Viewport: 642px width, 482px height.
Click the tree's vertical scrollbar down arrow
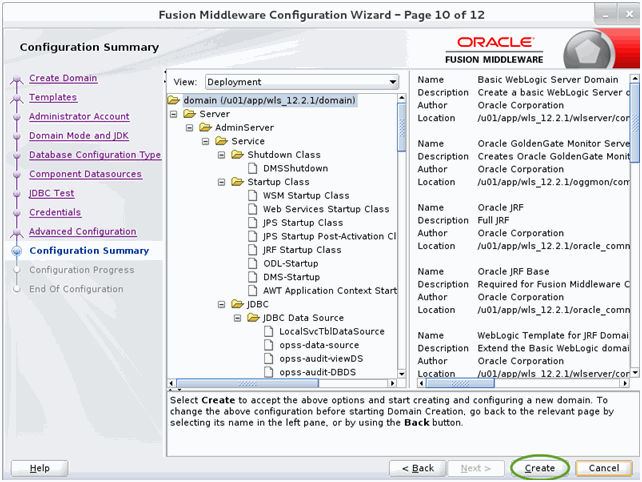click(401, 373)
